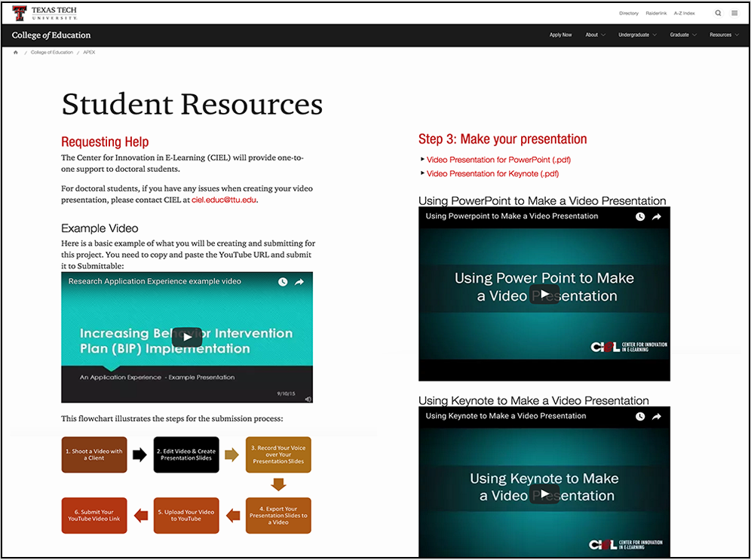Click title text 'Using Keynote to Make a Video Presentation' in player

click(506, 416)
